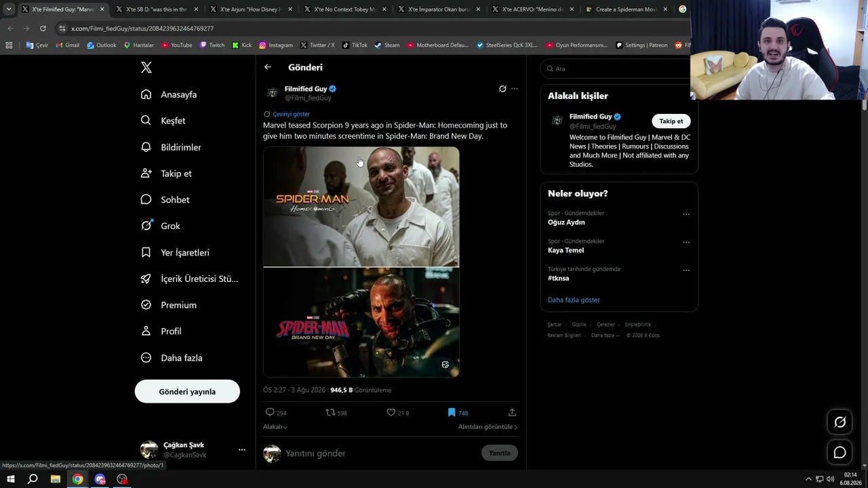Switch to the X'te No Context Tobey tab
Image resolution: width=868 pixels, height=488 pixels.
coord(344,9)
